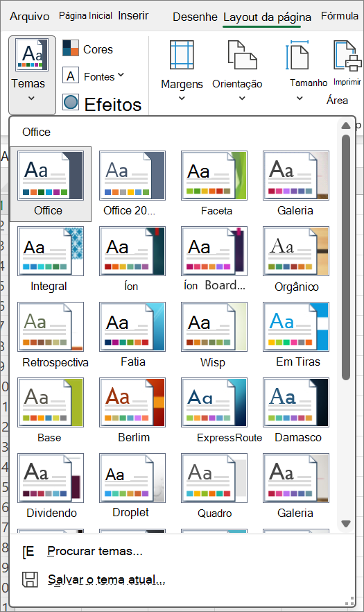Apply the Droplet theme
This screenshot has width=364, height=612.
[x=132, y=478]
